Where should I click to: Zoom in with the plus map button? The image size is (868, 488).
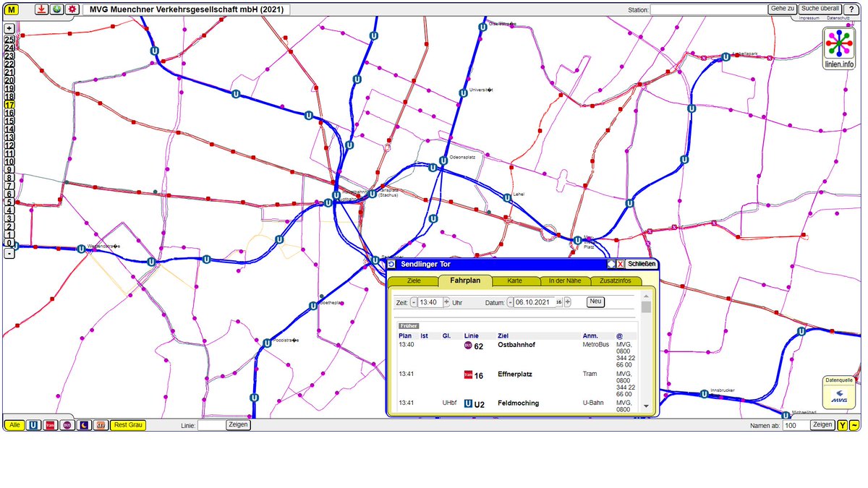click(9, 27)
